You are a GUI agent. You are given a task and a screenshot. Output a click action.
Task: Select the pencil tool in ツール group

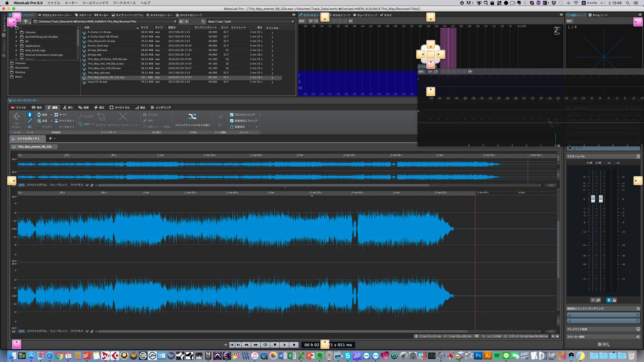click(30, 121)
